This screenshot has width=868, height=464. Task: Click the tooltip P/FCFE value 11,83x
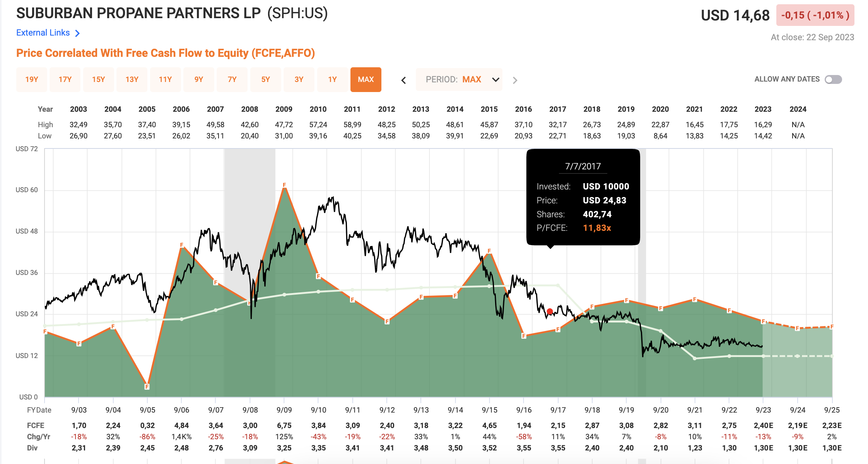click(x=597, y=228)
